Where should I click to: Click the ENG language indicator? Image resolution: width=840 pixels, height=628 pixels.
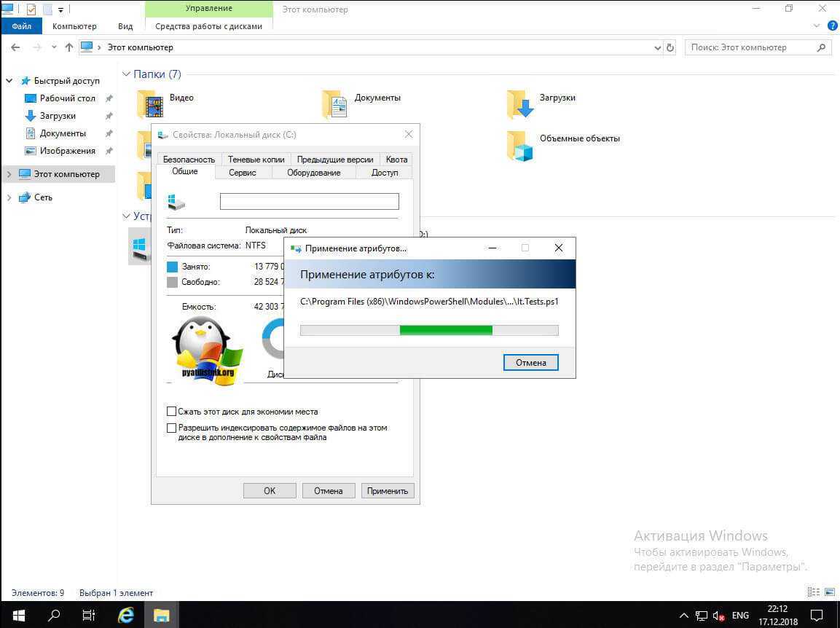740,616
